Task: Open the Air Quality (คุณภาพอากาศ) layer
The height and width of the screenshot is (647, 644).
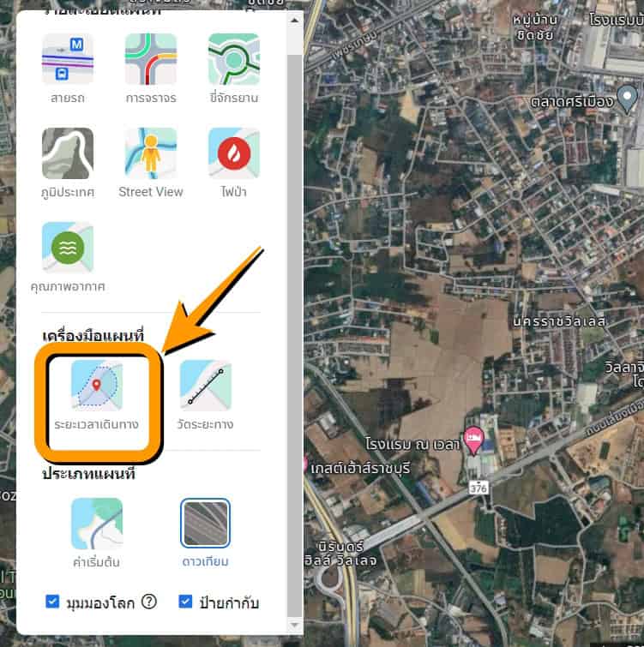Action: tap(68, 248)
